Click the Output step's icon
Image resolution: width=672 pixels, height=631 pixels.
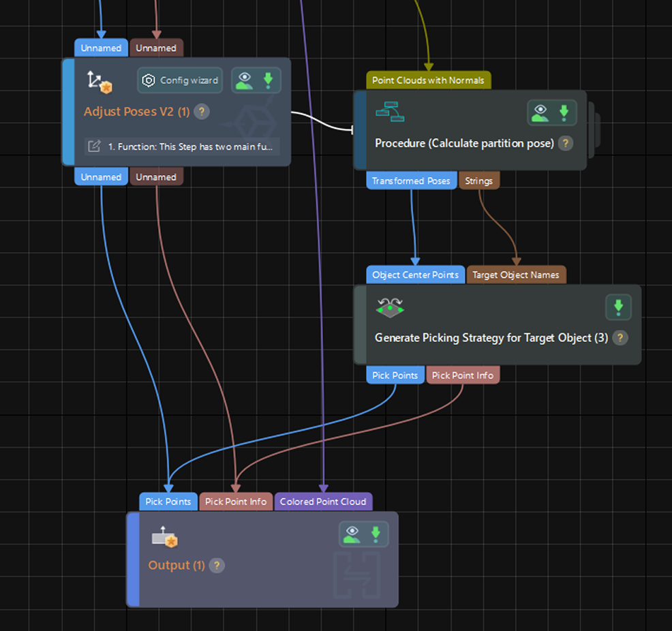tap(164, 536)
